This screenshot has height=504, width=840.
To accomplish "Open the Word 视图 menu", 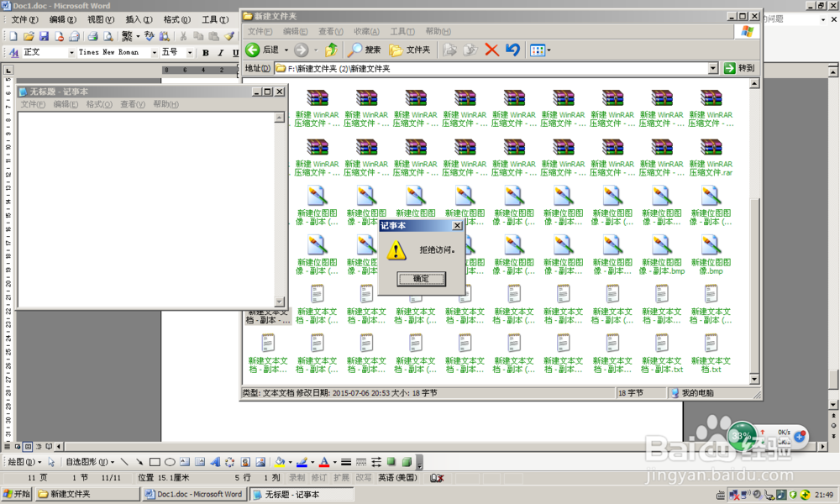I will (x=101, y=20).
